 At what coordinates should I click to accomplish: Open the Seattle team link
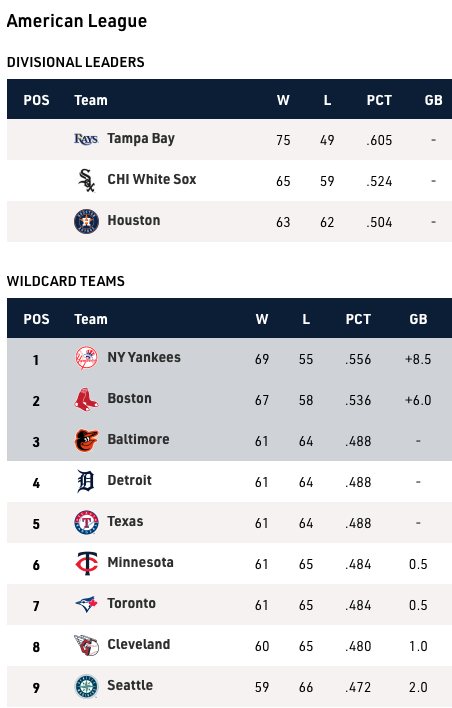130,685
